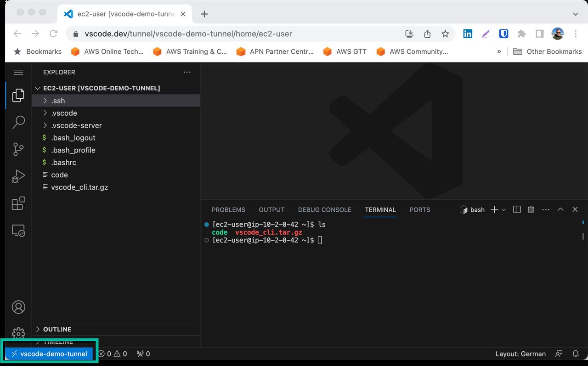Screen dimensions: 588x366
Task: Expand the OUTLINE section
Action: 116,329
